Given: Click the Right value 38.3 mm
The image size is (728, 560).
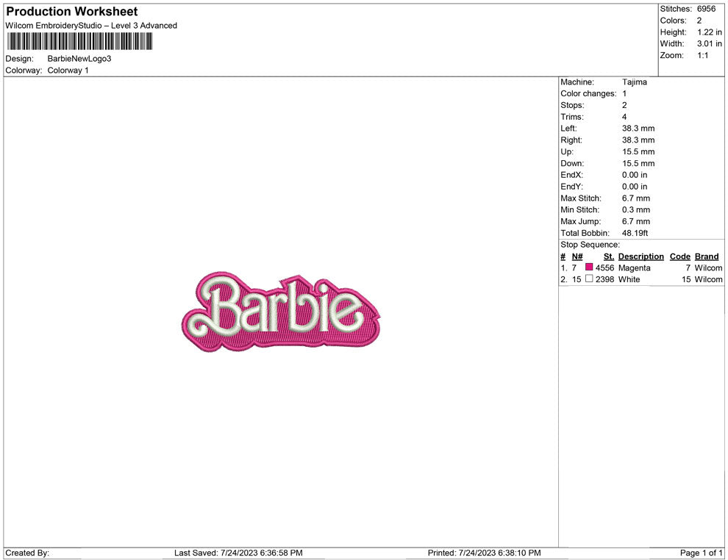Looking at the screenshot, I should point(638,140).
